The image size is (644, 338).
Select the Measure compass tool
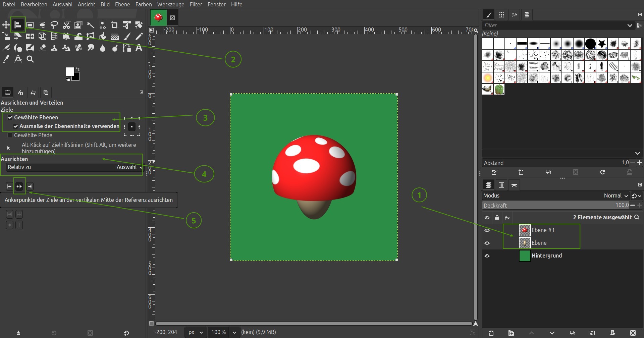point(18,59)
